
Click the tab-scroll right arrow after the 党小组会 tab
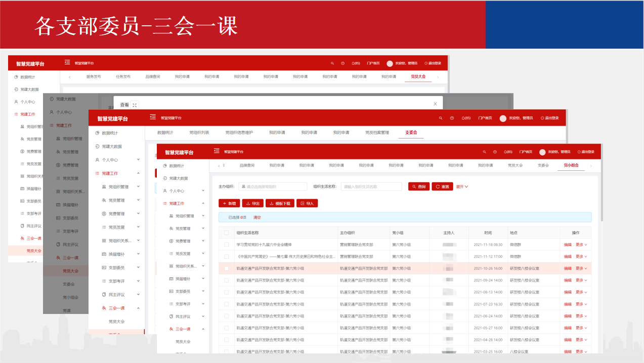(591, 165)
